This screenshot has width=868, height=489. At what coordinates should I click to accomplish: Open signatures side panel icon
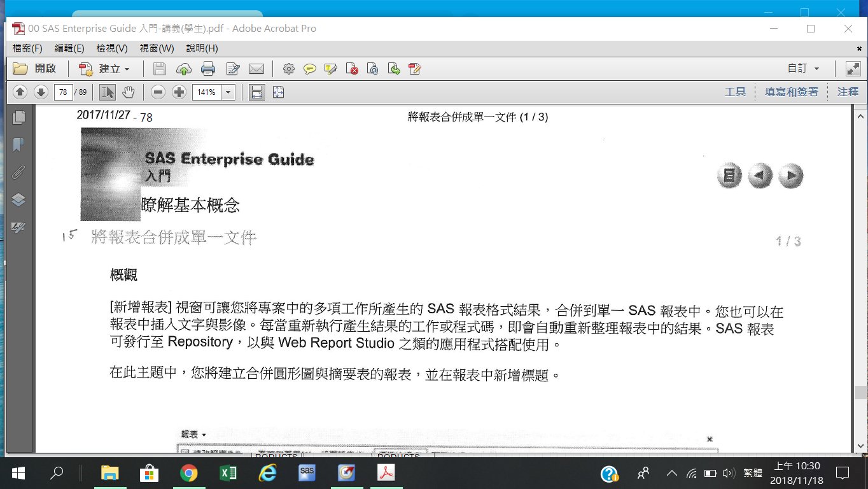18,227
